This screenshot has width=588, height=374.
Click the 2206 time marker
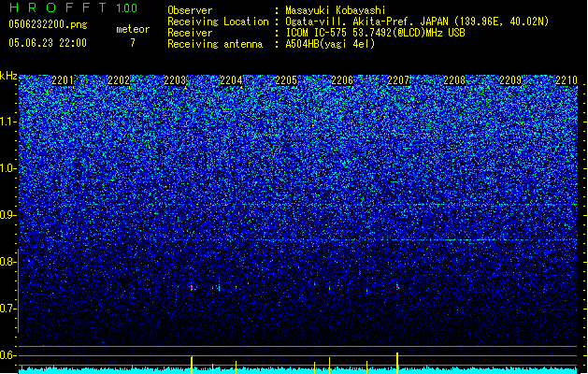(x=342, y=80)
